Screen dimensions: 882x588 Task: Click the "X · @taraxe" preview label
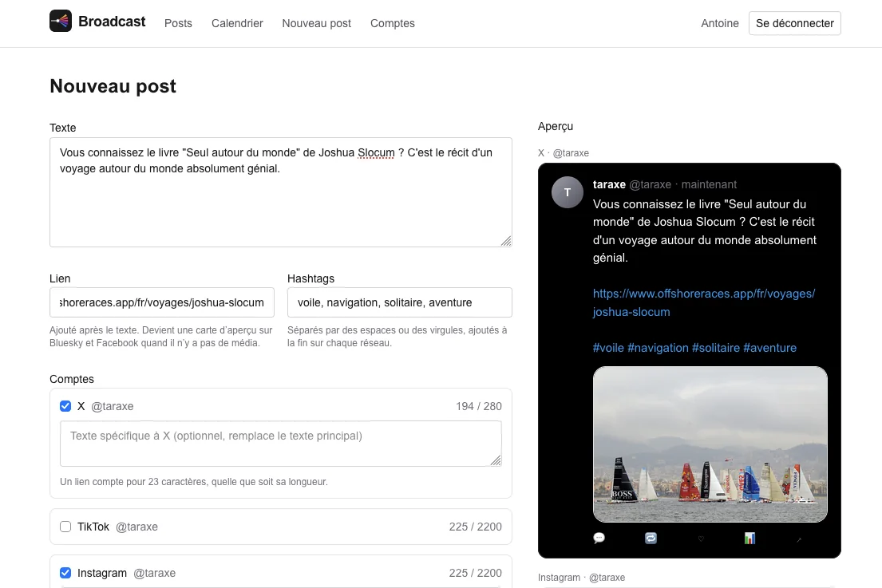563,153
